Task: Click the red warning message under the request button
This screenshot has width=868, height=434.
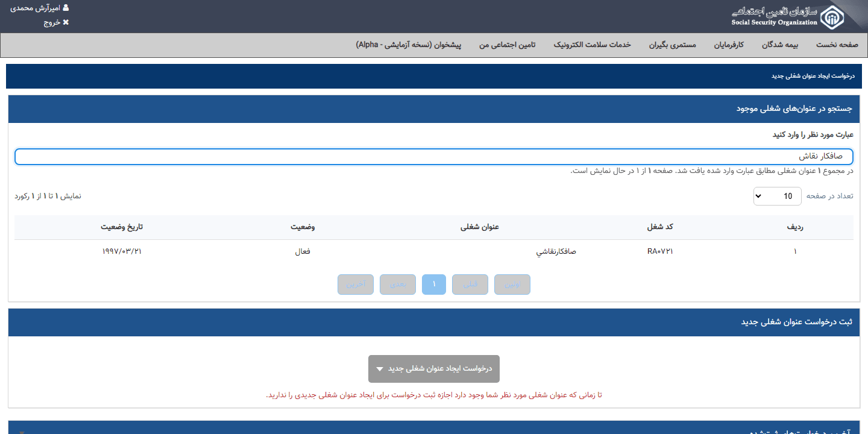Action: point(434,395)
